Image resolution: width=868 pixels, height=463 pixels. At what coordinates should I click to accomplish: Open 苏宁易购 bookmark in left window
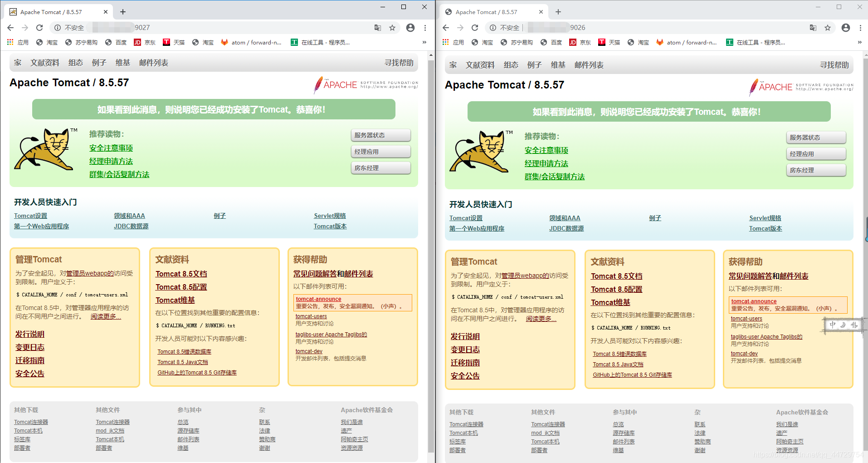[x=81, y=42]
